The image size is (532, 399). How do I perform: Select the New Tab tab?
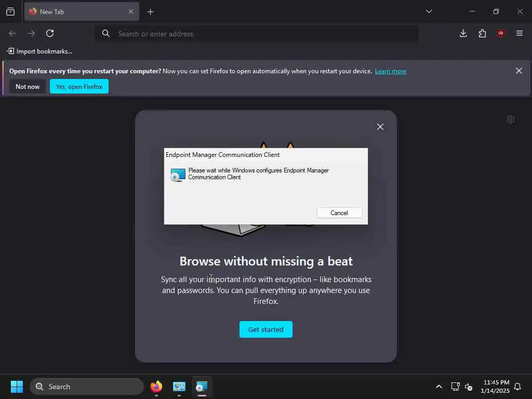click(82, 11)
